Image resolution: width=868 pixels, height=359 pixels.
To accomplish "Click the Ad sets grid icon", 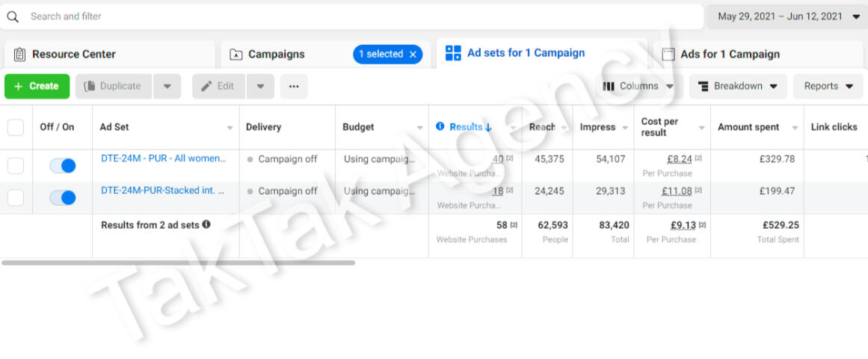I will tap(453, 53).
